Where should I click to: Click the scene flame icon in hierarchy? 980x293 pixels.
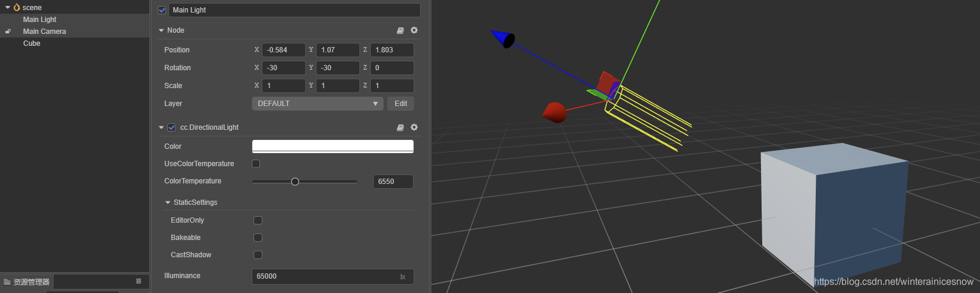click(17, 7)
